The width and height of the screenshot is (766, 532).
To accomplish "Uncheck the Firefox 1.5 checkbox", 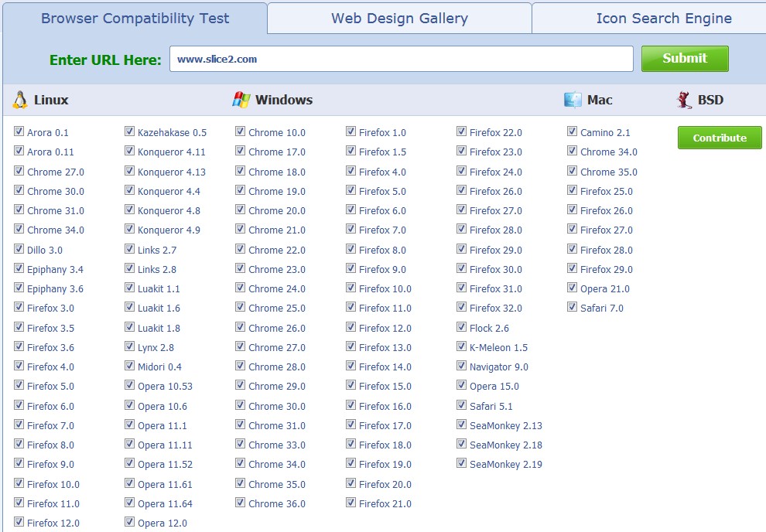I will click(x=351, y=151).
